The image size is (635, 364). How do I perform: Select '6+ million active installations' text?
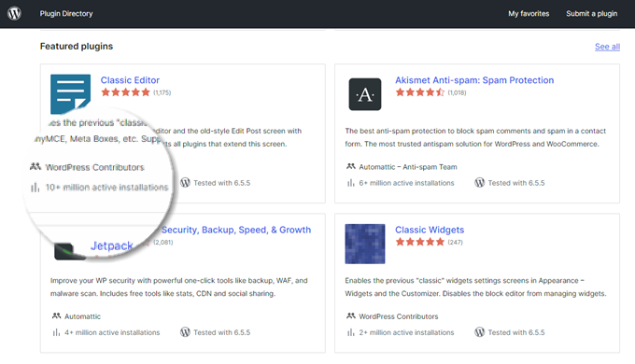pyautogui.click(x=406, y=183)
